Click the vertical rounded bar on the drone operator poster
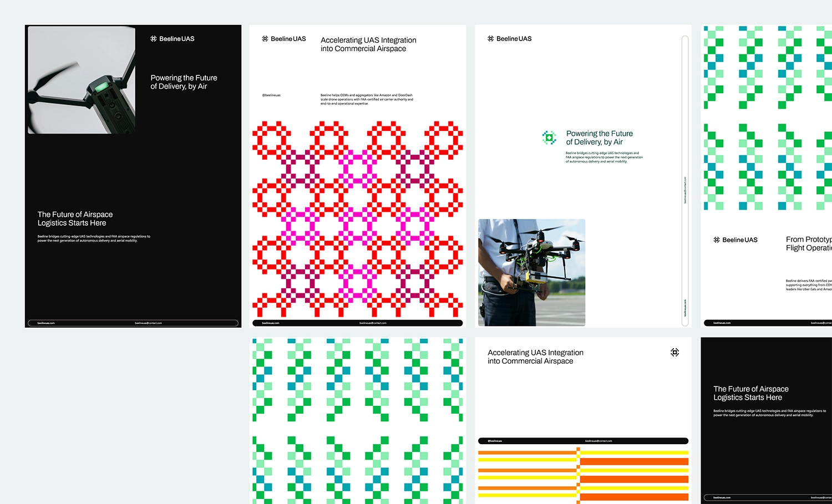Image resolution: width=832 pixels, height=504 pixels. (x=685, y=181)
